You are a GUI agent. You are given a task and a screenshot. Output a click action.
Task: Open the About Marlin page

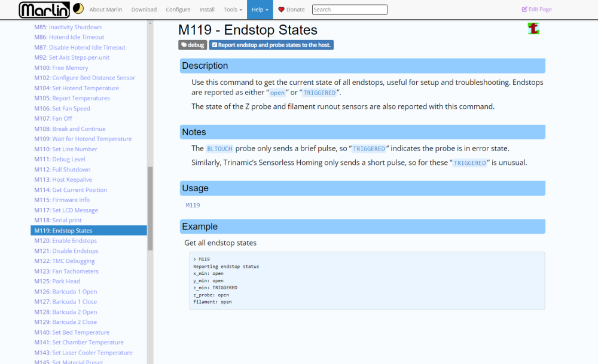pyautogui.click(x=106, y=10)
